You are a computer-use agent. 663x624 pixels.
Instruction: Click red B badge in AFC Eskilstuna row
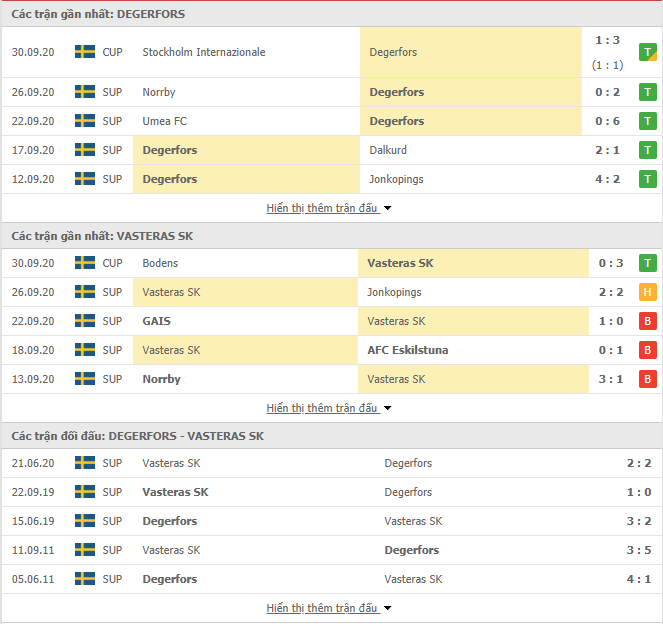point(648,350)
